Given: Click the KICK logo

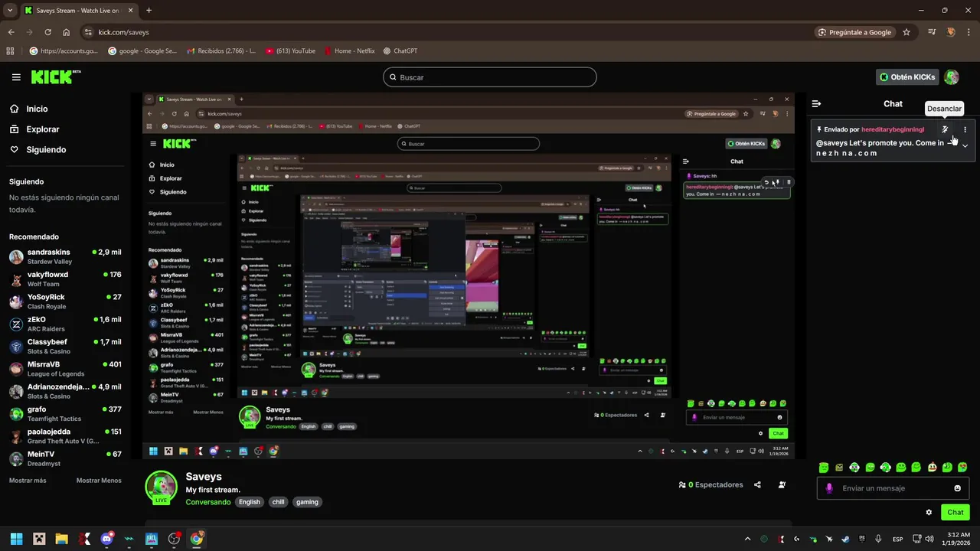Looking at the screenshot, I should (56, 77).
